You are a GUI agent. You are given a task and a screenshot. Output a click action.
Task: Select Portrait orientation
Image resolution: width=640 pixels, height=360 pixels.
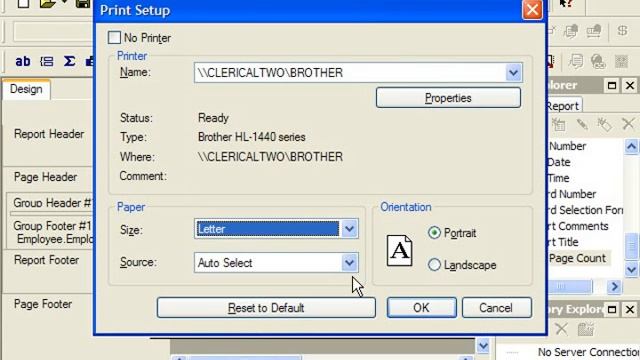click(434, 233)
